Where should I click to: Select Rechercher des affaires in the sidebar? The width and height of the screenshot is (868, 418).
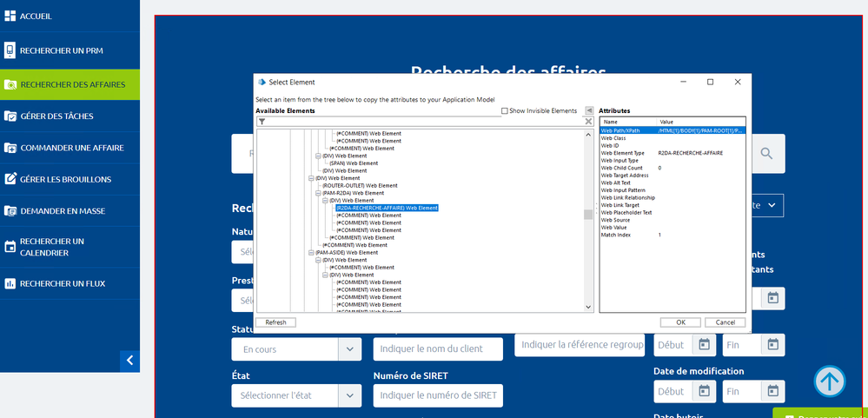[x=70, y=84]
